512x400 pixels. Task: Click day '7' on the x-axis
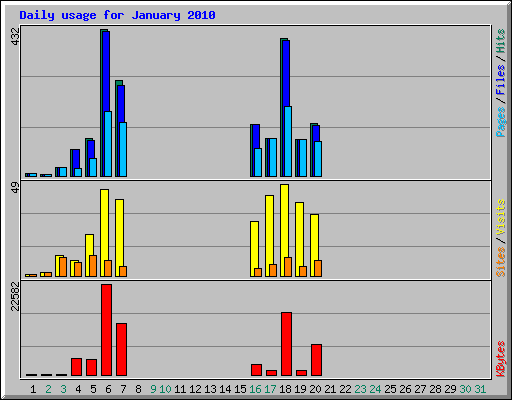[x=123, y=389]
